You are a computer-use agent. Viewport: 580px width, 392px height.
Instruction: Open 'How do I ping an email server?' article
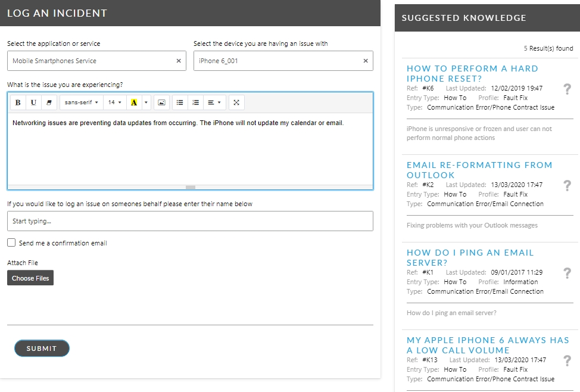point(470,257)
